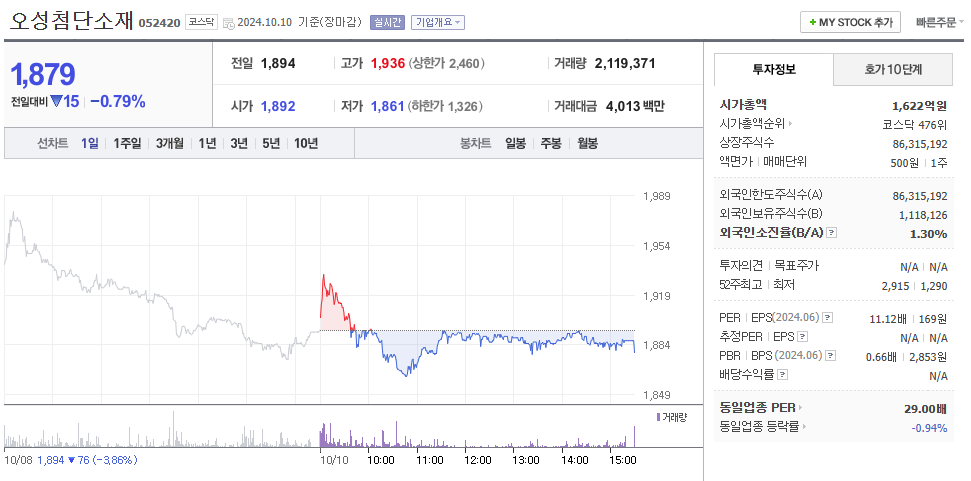This screenshot has height=481, width=971.
Task: Click the 코스닥 market badge
Action: pos(201,22)
